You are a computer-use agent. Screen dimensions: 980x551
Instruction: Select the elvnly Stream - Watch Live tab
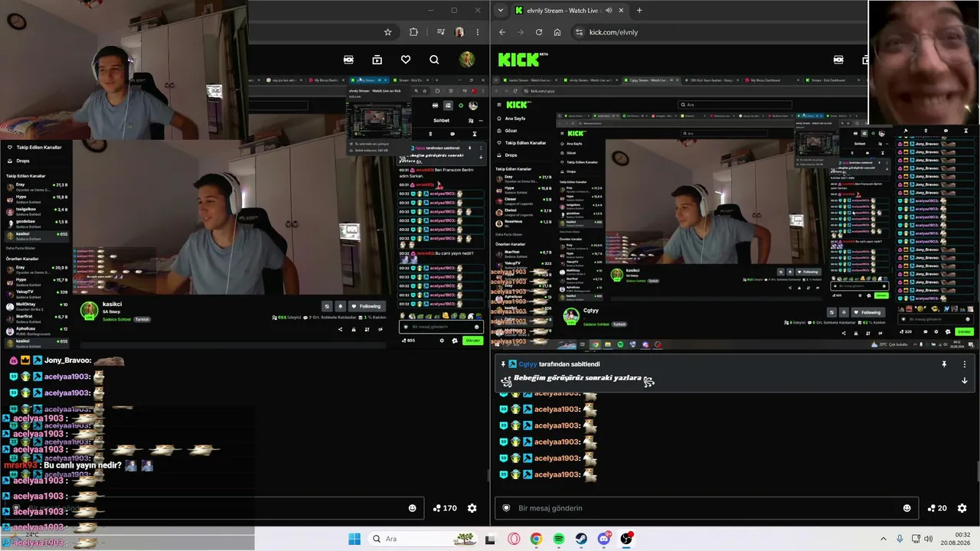(569, 11)
